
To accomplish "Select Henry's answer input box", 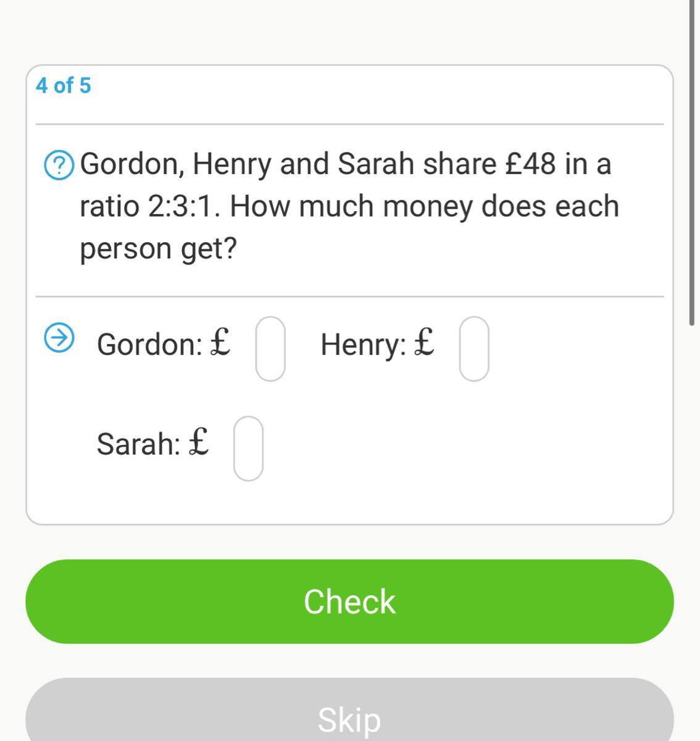I will (474, 348).
